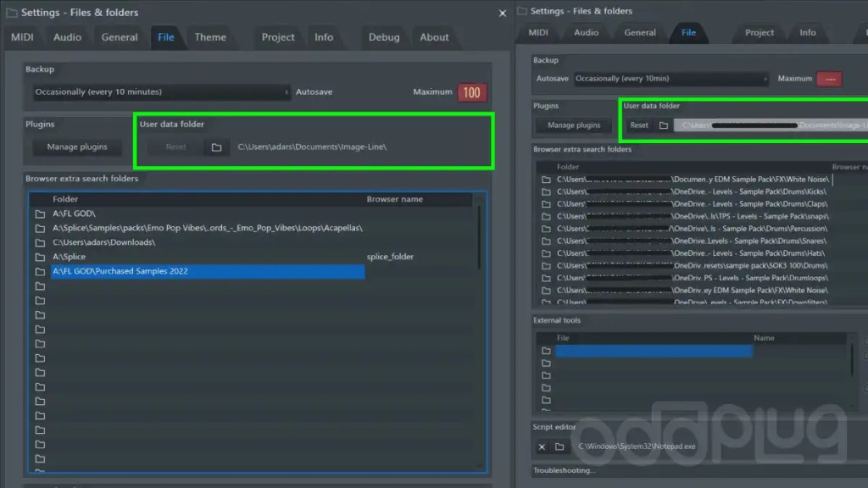Click folder icon for the Sample Pack\snaps\ row

point(546,216)
